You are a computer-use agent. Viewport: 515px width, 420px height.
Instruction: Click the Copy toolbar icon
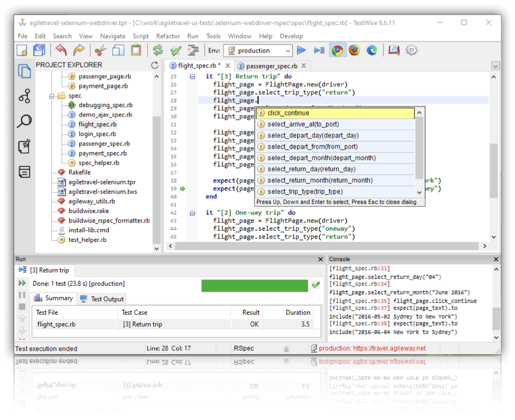point(118,51)
